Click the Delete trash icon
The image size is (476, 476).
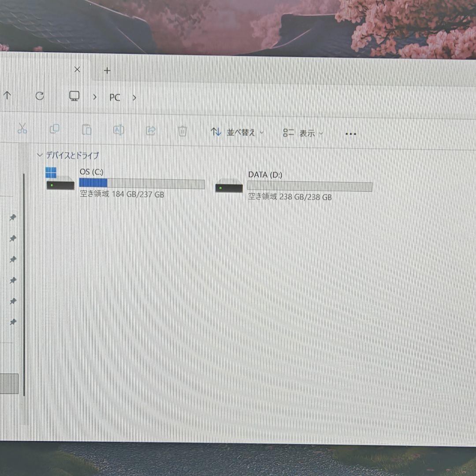(182, 130)
